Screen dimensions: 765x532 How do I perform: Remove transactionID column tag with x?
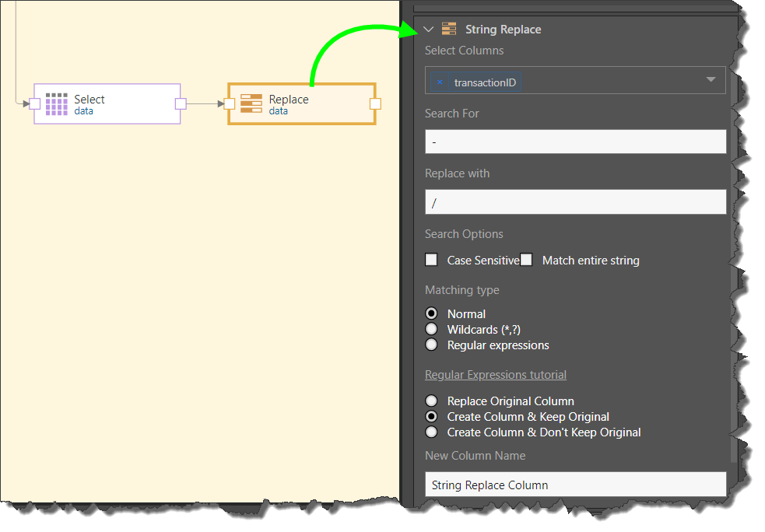tap(440, 82)
